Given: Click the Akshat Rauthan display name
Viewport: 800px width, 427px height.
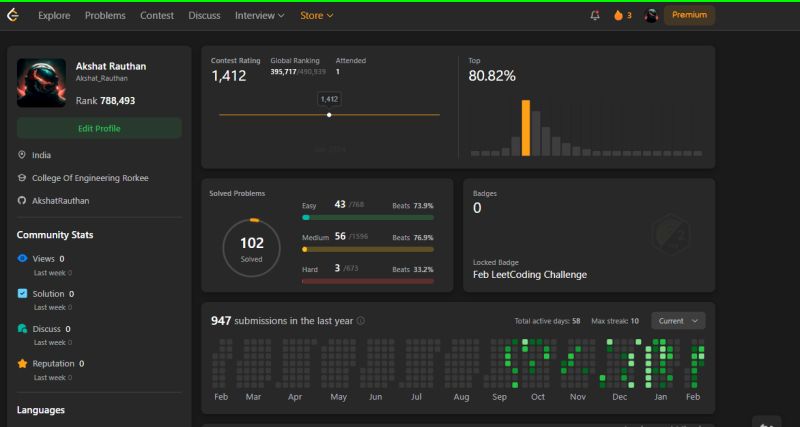Looking at the screenshot, I should [111, 66].
